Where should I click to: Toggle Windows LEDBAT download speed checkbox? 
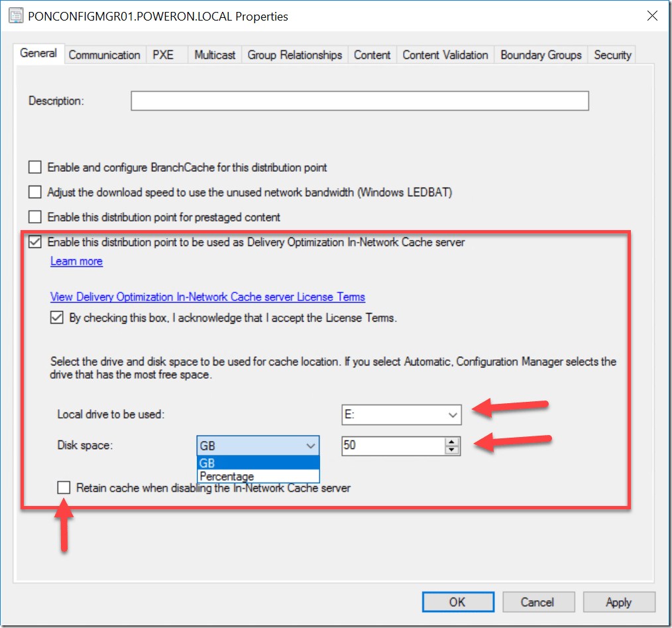pyautogui.click(x=35, y=192)
